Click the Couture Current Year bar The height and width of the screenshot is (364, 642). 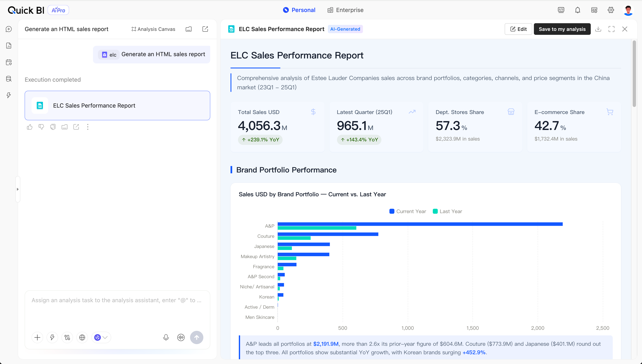(328, 234)
